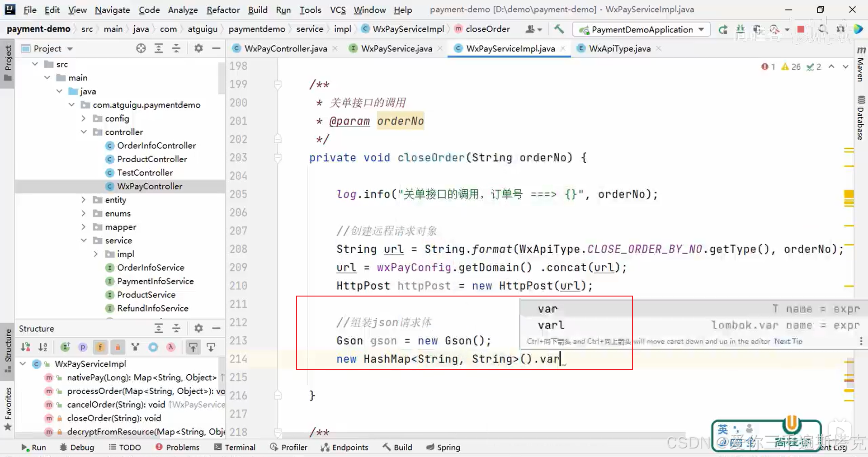This screenshot has width=868, height=457.
Task: Expand the config package
Action: (x=84, y=118)
